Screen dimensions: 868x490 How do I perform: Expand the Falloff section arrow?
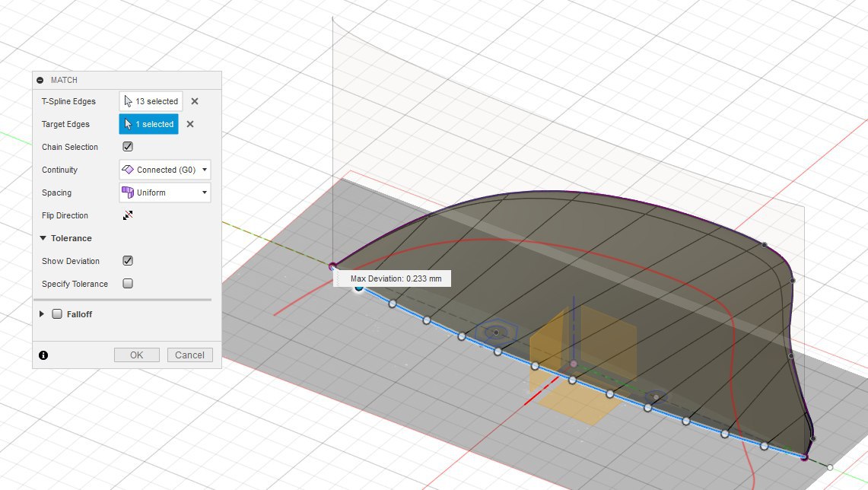[x=42, y=314]
